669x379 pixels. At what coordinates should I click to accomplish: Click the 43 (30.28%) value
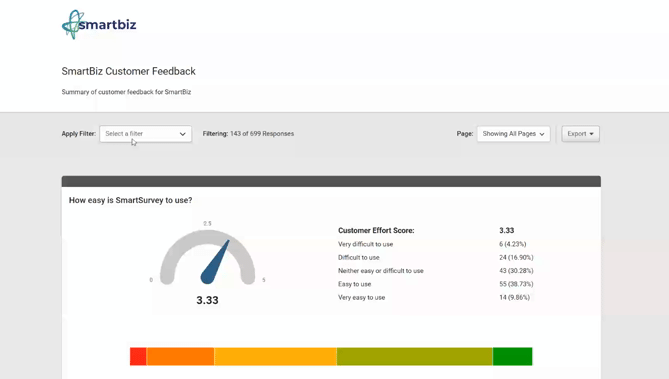pos(516,271)
